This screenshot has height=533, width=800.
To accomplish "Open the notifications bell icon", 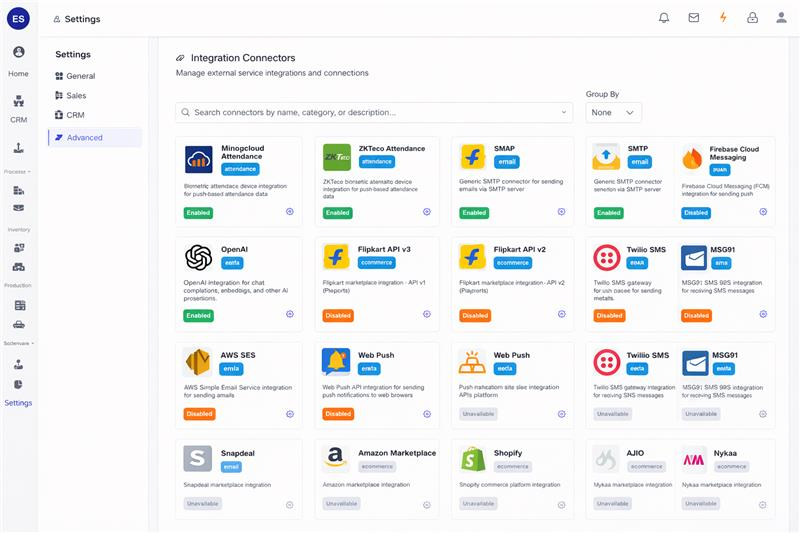I will pos(664,18).
